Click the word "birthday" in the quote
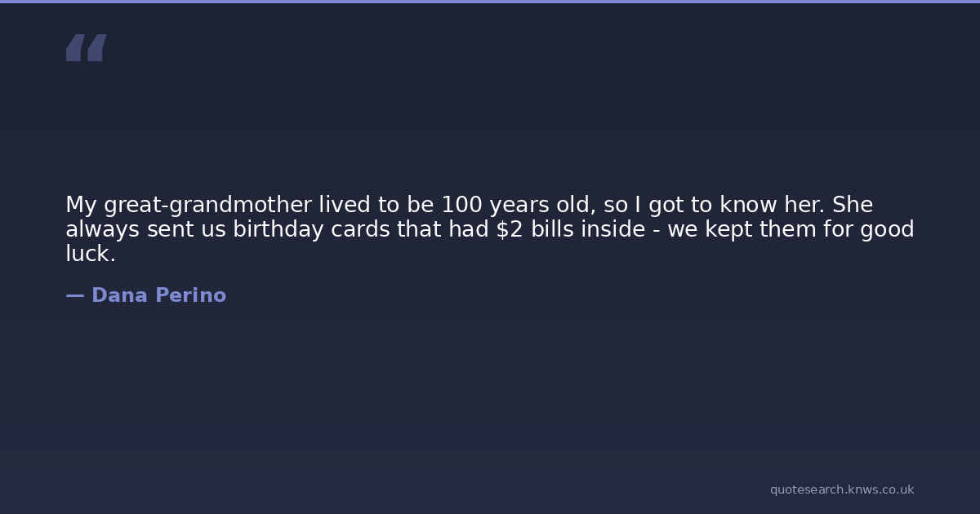 pos(278,229)
